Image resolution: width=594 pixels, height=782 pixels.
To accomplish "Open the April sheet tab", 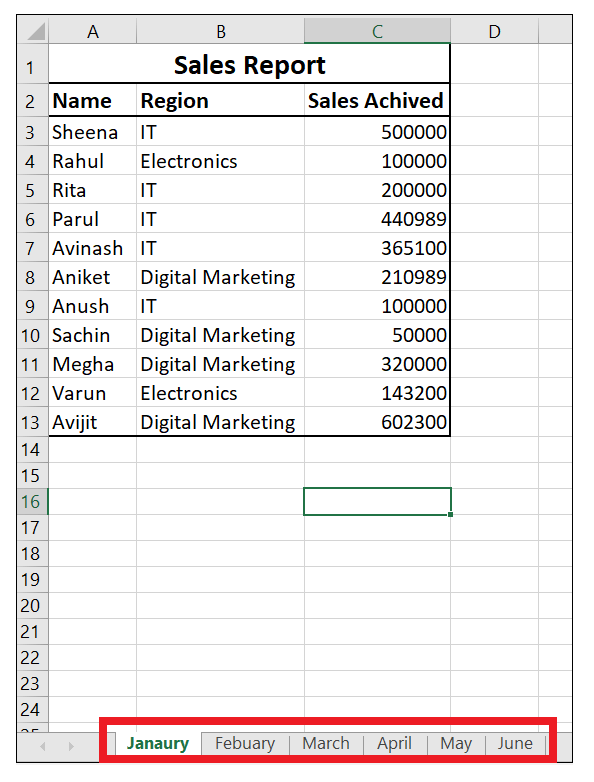I will tap(395, 743).
